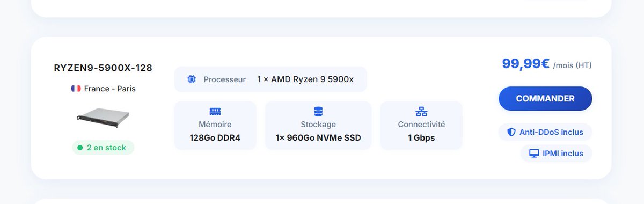Click the Mémoire label
The width and height of the screenshot is (644, 204).
(x=215, y=125)
